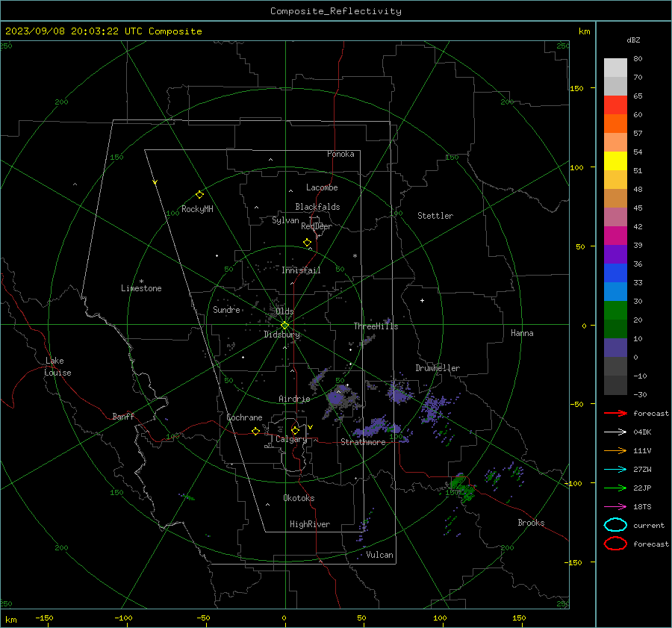Screen dimensions: 672x628
Task: Click the 04DK legend label
Action: [x=642, y=432]
